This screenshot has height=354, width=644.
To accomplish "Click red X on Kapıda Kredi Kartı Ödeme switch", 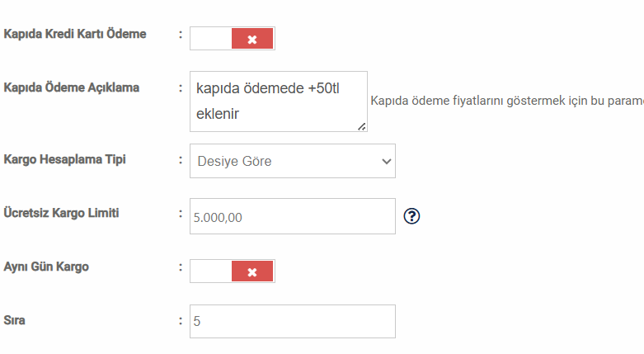I will (252, 39).
